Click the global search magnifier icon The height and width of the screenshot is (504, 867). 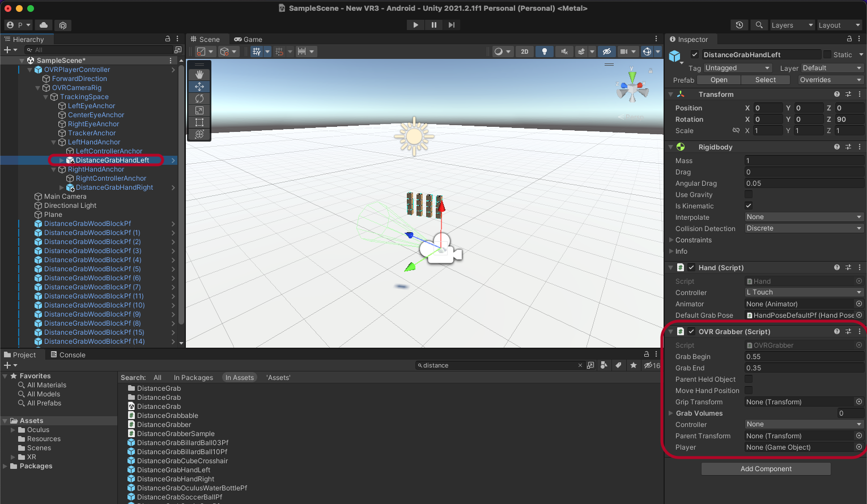(759, 25)
